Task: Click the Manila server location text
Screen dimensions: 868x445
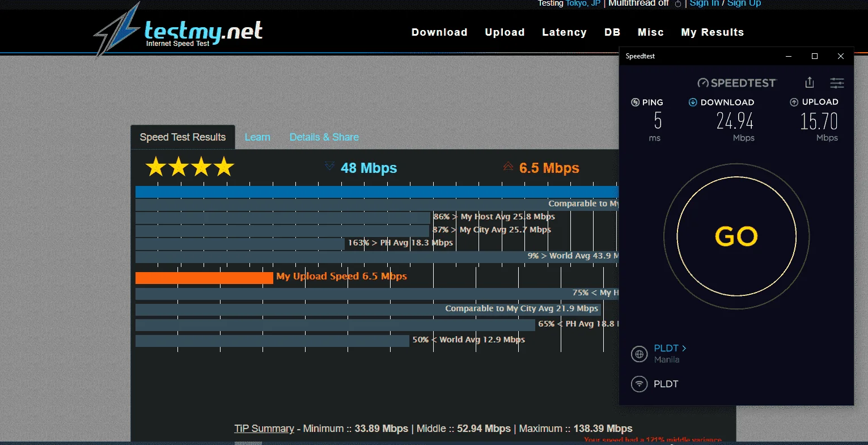Action: coord(666,359)
